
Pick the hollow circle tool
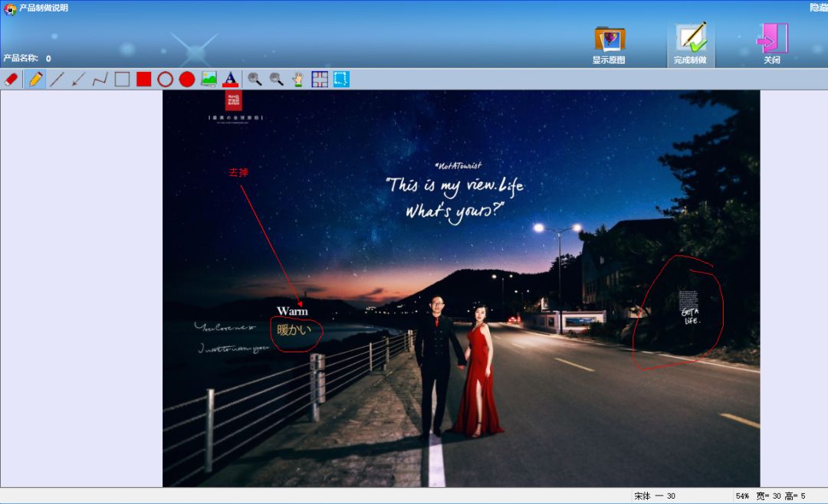point(165,79)
